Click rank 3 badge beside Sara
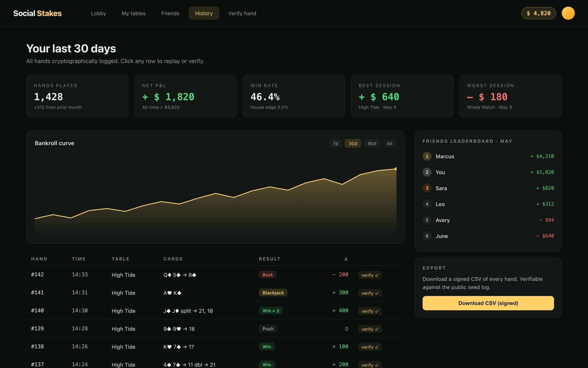Screen dimensions: 588x368 427,188
